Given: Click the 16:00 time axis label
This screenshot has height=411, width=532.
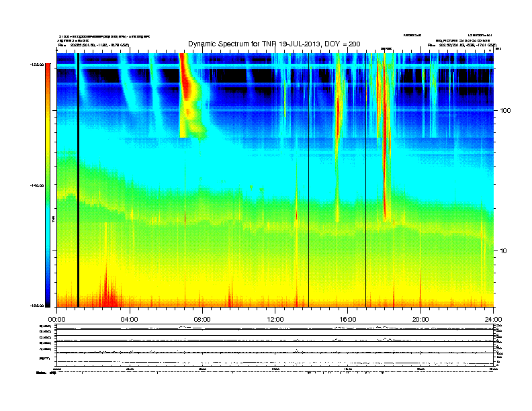Looking at the screenshot, I should pyautogui.click(x=348, y=320).
